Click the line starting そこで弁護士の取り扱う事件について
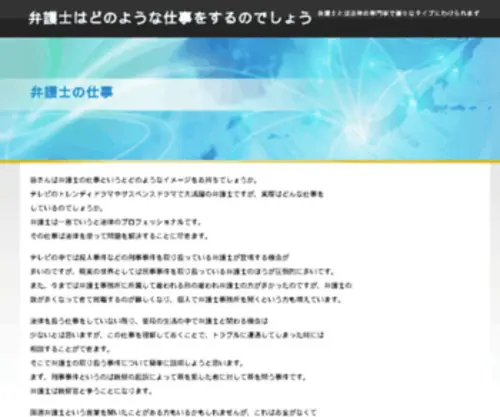500x417 pixels. coord(137,363)
